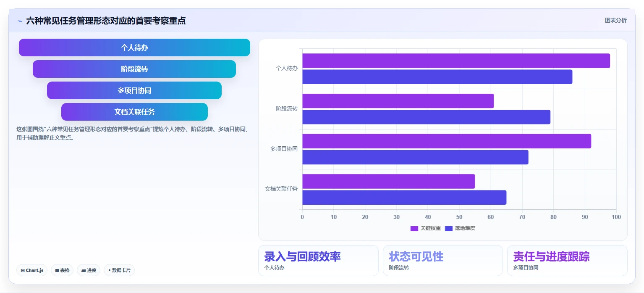Click the Chart.js tag chip

point(32,270)
